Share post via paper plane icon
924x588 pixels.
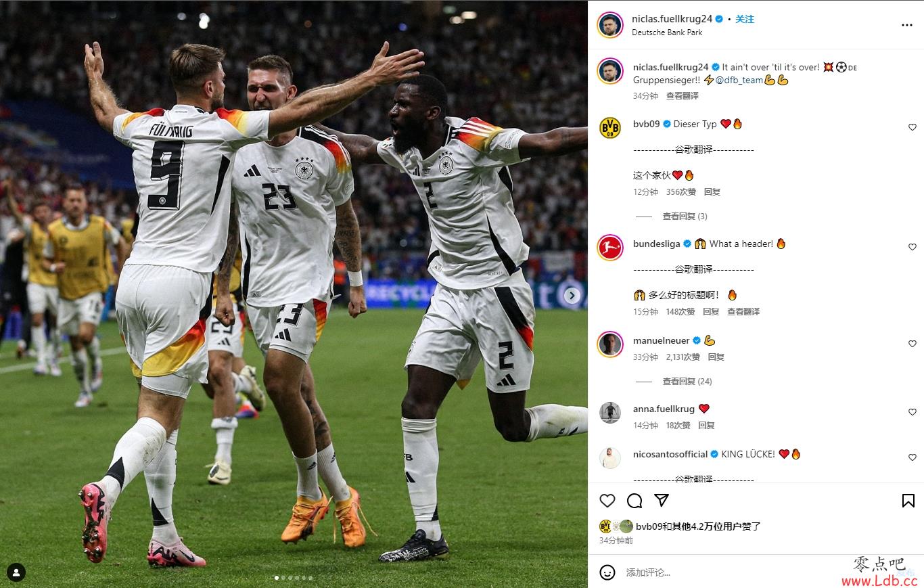coord(662,500)
